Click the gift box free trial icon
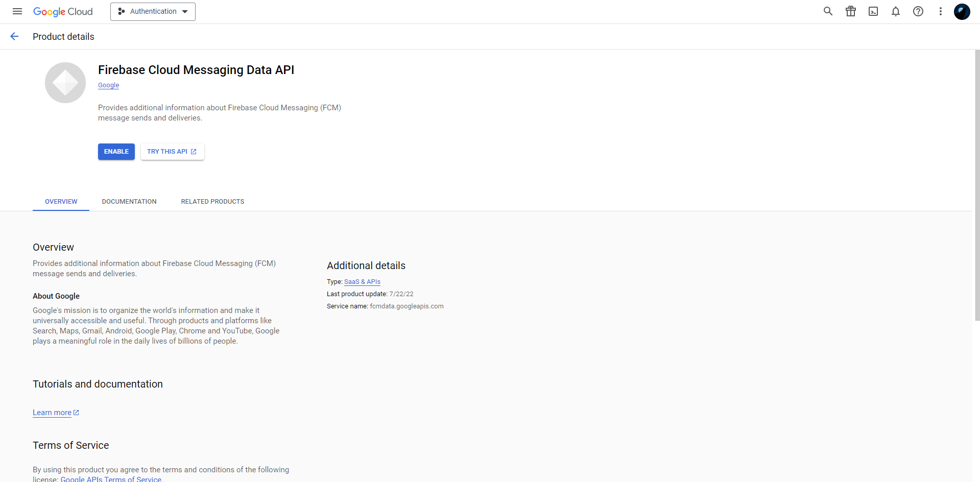The width and height of the screenshot is (980, 482). (850, 11)
